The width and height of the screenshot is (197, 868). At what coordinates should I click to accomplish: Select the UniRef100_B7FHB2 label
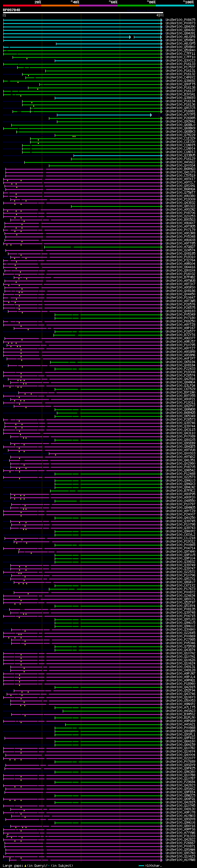click(180, 277)
